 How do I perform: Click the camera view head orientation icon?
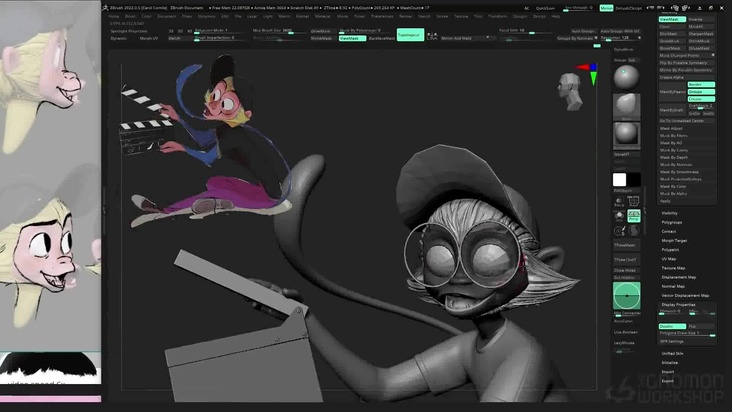pyautogui.click(x=570, y=91)
